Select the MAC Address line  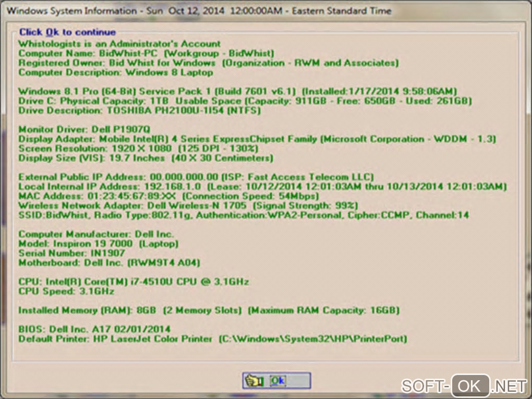coord(168,196)
